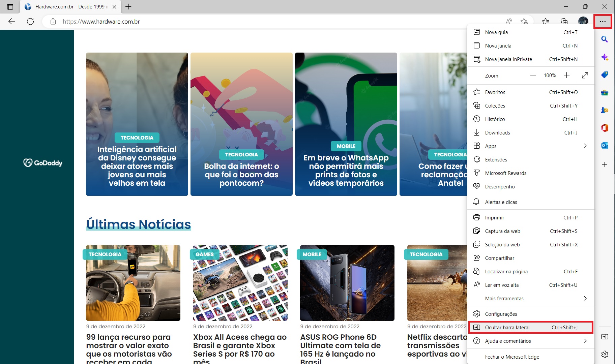Viewport: 615px width, 364px height.
Task: Open the Outlook icon in sidebar
Action: (x=605, y=145)
